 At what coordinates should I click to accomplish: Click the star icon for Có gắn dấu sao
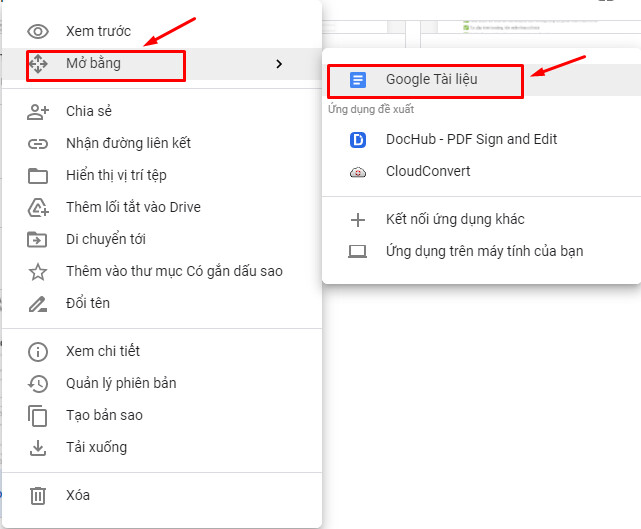pyautogui.click(x=38, y=272)
